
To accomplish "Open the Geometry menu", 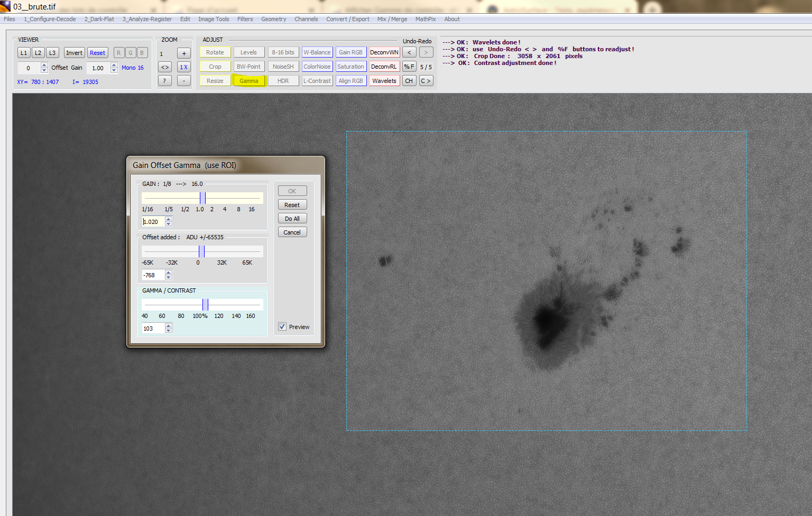I will click(x=273, y=19).
